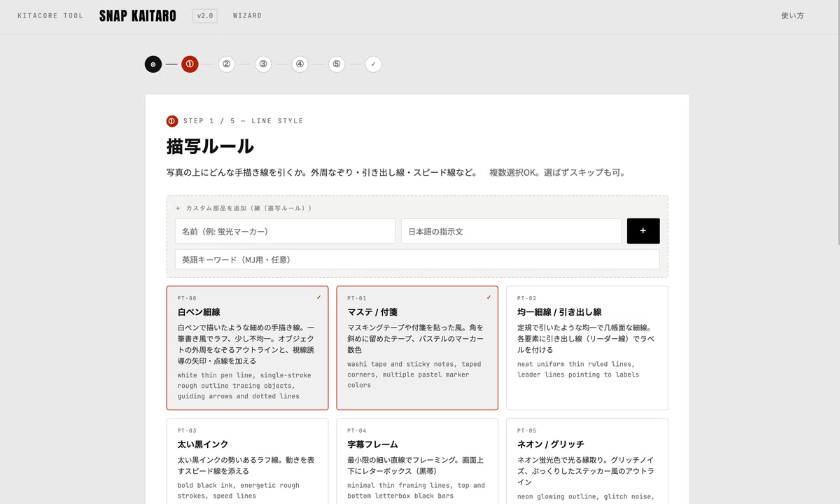Click the 複数選択OK。選ばずスキップも可。 note
The image size is (840, 504).
(x=557, y=172)
